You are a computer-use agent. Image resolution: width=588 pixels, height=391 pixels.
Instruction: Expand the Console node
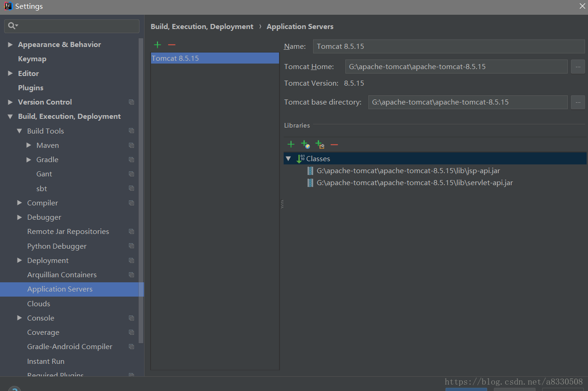pos(19,318)
